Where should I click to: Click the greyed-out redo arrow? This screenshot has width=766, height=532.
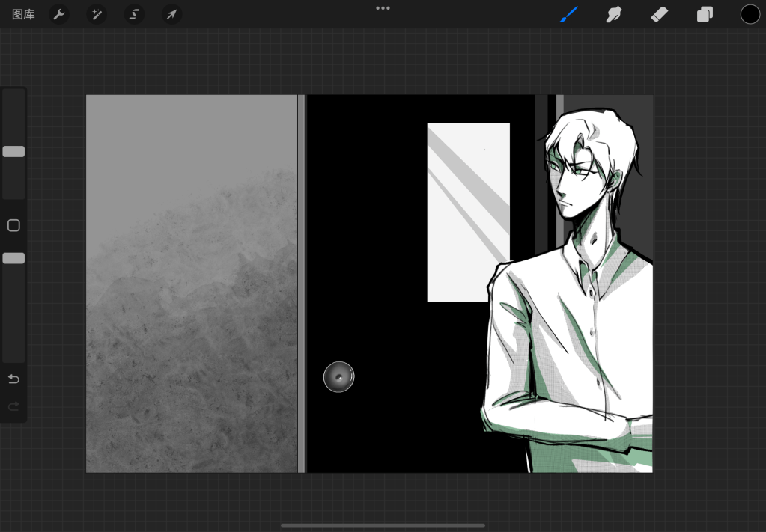(13, 406)
